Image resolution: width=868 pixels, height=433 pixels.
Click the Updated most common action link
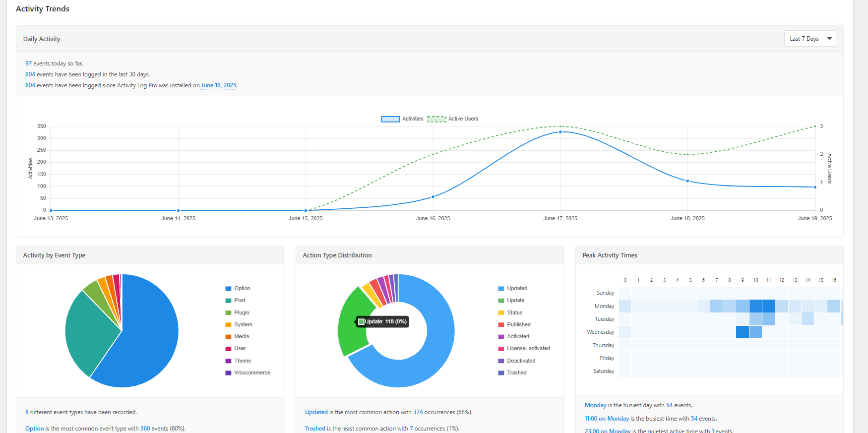click(316, 412)
